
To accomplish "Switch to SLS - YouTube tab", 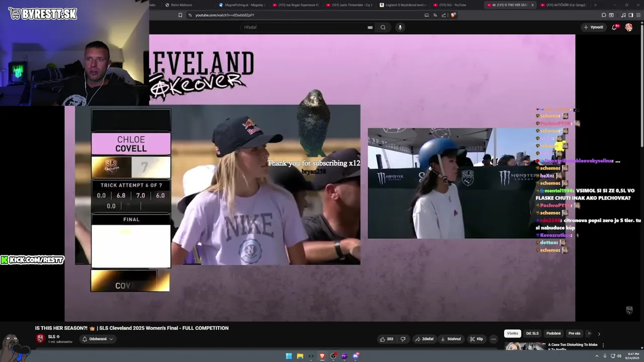I will click(x=456, y=5).
